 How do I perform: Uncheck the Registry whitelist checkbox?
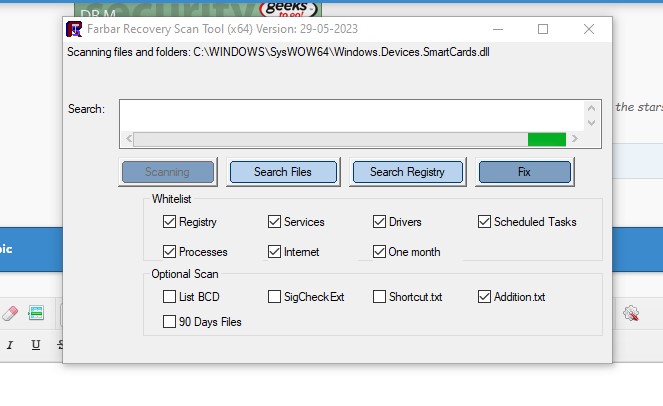[x=169, y=222]
